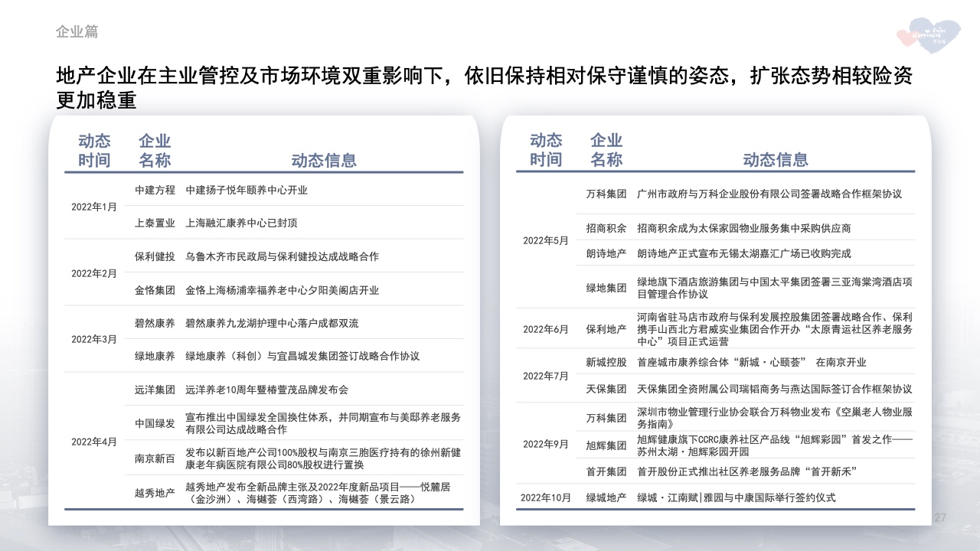Click "动态信息" header above the 中建方程 table
Viewport: 980px width, 551px height.
pos(324,160)
